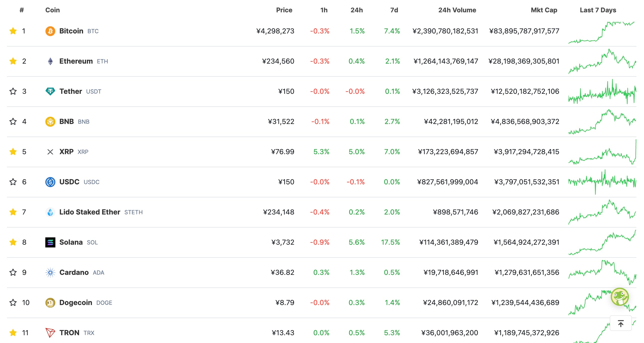The width and height of the screenshot is (644, 343).
Task: Sort by the Price column header
Action: point(284,10)
